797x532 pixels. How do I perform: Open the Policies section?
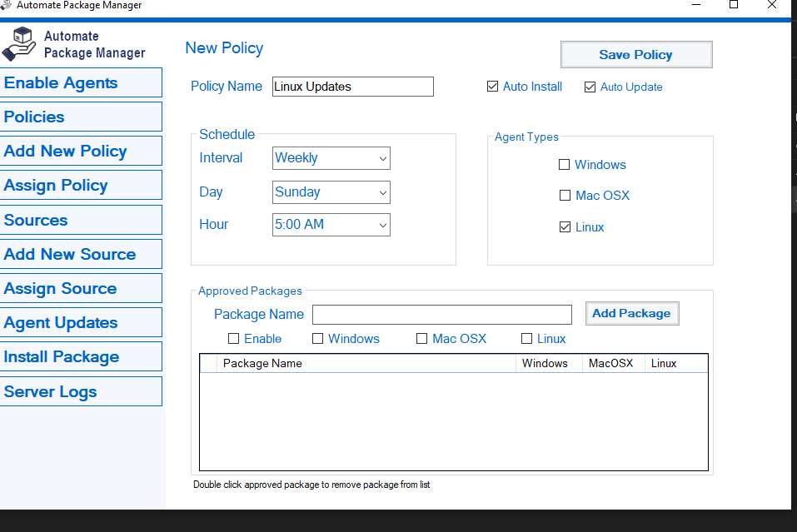tap(81, 117)
